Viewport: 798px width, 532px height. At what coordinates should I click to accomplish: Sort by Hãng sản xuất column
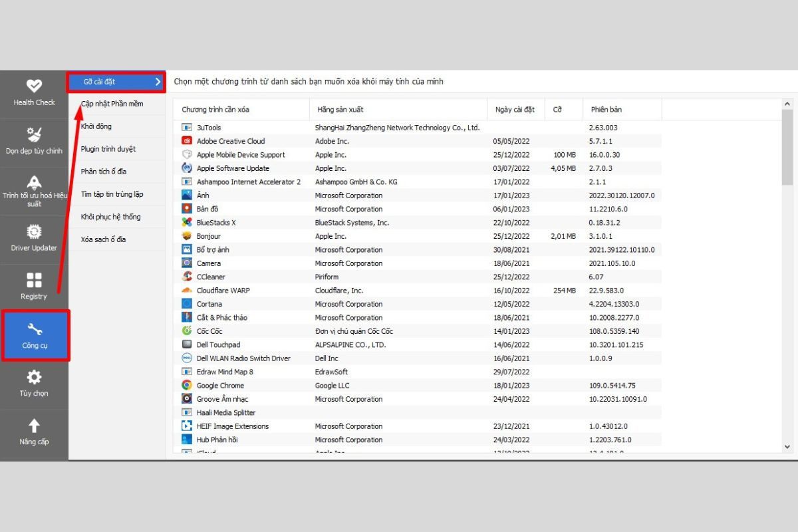pyautogui.click(x=398, y=109)
